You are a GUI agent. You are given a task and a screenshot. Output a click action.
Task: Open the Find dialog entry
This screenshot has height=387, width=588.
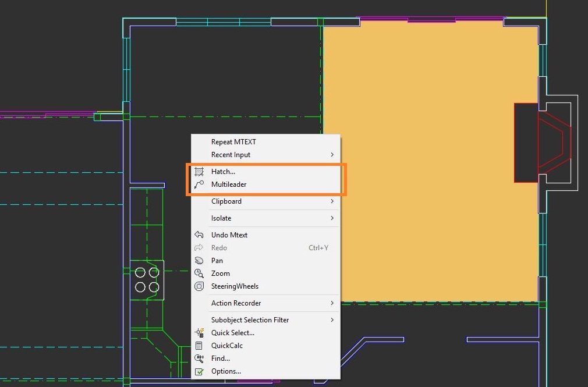(x=220, y=358)
